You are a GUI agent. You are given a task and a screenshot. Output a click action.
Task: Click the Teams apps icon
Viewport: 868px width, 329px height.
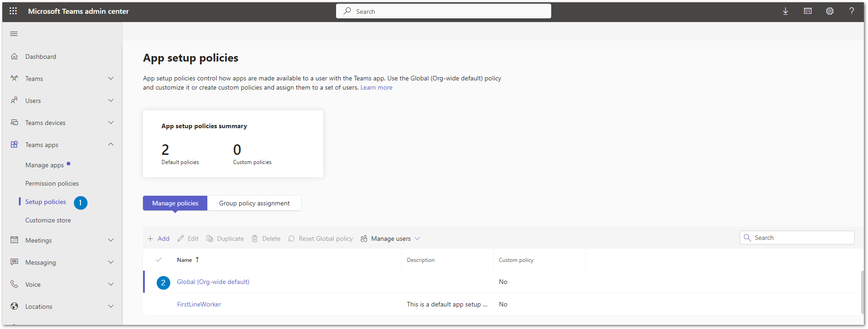[x=14, y=145]
